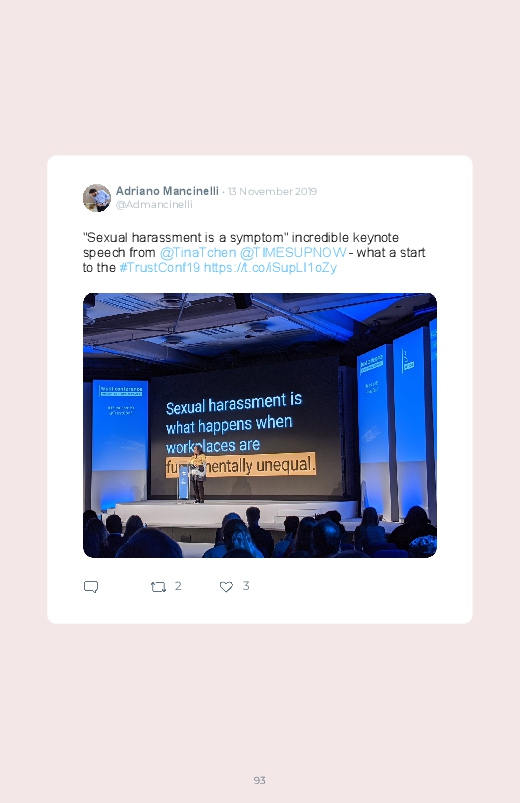Open the attached conference stage photo
The height and width of the screenshot is (803, 520).
click(260, 425)
